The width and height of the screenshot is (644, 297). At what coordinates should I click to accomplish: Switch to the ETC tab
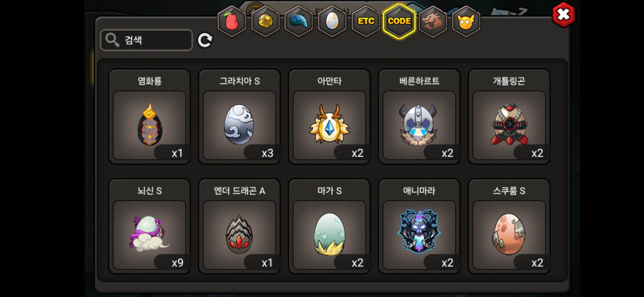[x=366, y=21]
